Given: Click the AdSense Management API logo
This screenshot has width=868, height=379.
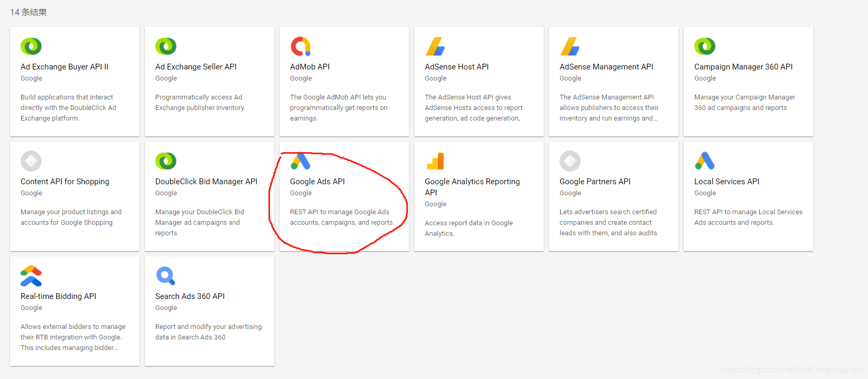Looking at the screenshot, I should click(570, 46).
